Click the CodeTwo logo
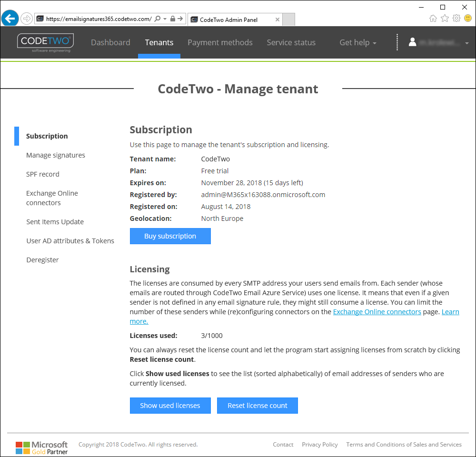The image size is (476, 457). pyautogui.click(x=46, y=42)
